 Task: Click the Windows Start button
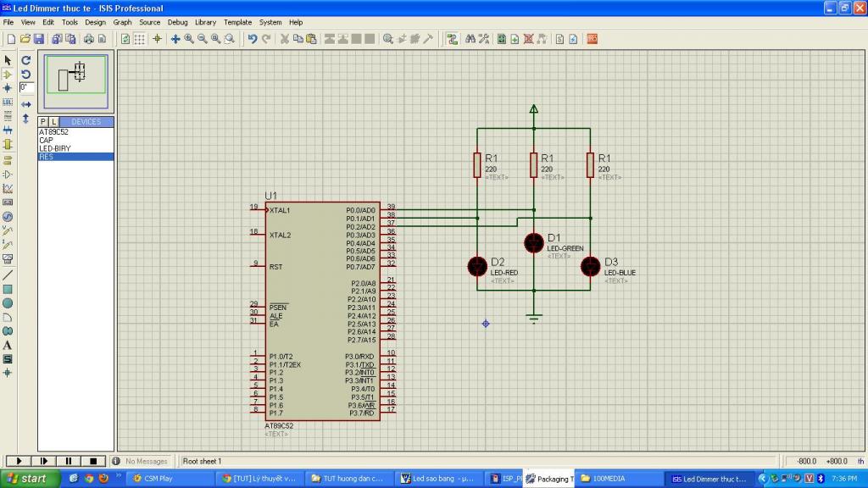point(28,479)
